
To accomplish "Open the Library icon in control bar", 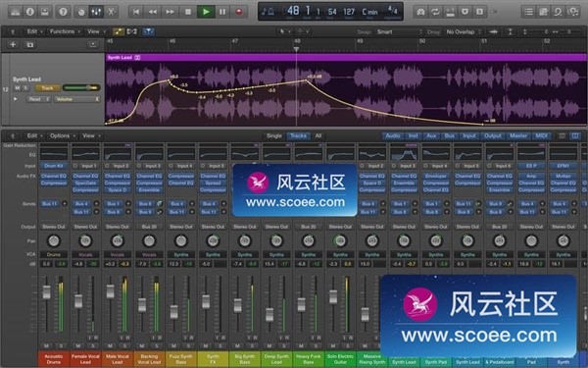I will point(16,12).
